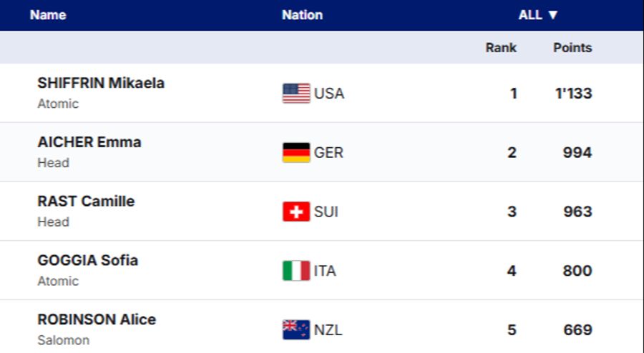Click the USA flag icon
644x353 pixels.
[296, 94]
